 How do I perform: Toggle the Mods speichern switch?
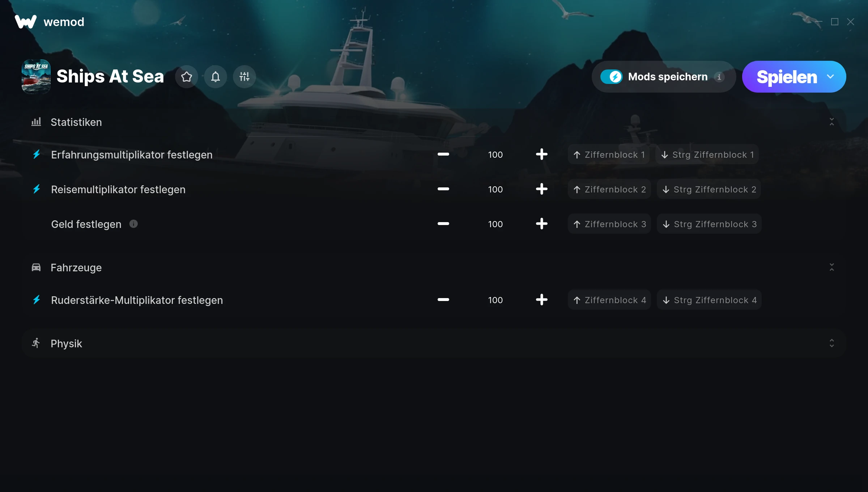(612, 77)
